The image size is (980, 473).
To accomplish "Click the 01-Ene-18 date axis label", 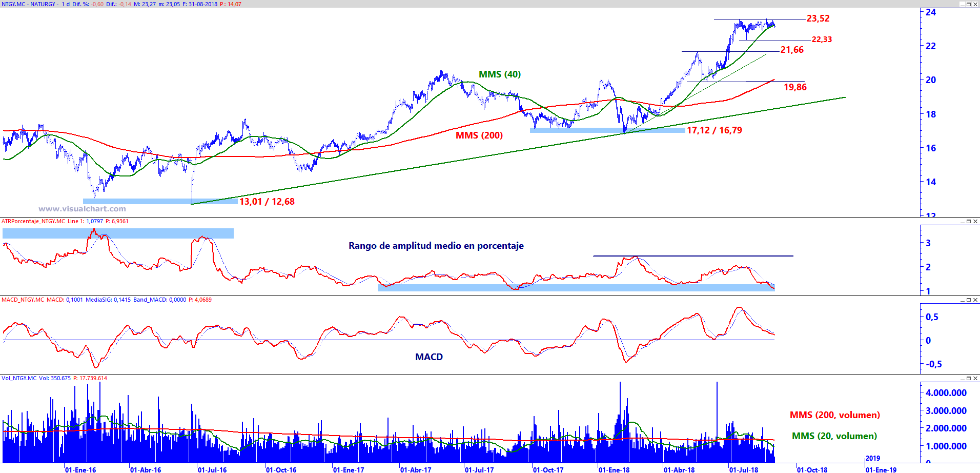I will (614, 469).
